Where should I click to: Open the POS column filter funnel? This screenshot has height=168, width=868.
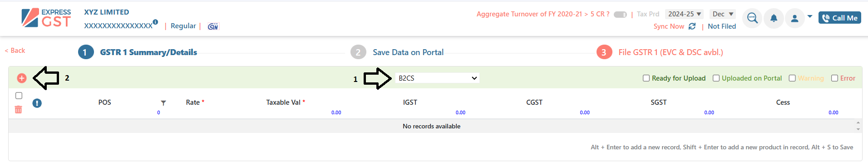[x=163, y=103]
